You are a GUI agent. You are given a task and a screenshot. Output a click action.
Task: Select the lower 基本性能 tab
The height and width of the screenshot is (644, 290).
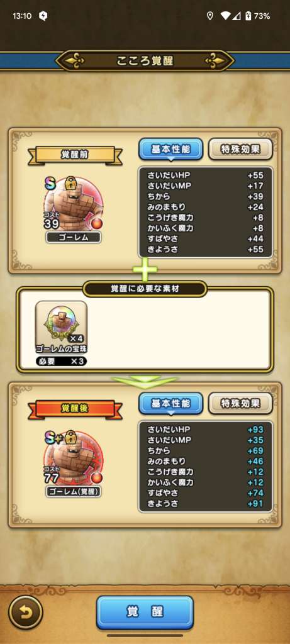[171, 403]
